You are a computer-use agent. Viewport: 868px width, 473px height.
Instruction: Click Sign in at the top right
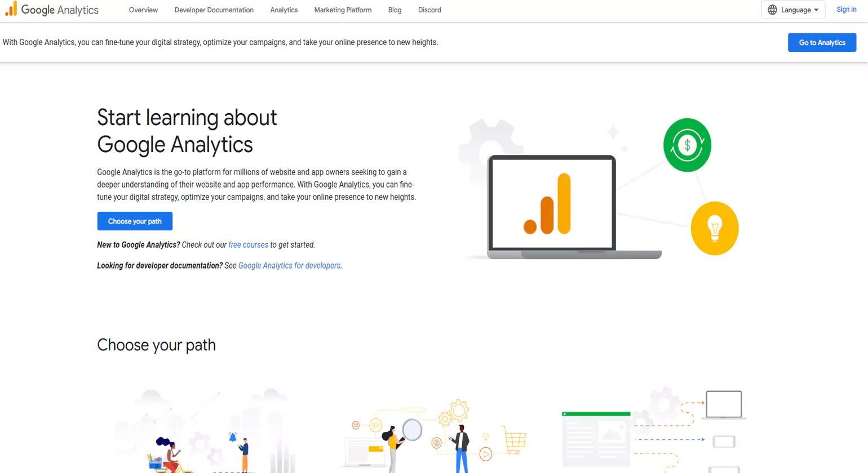pos(846,9)
